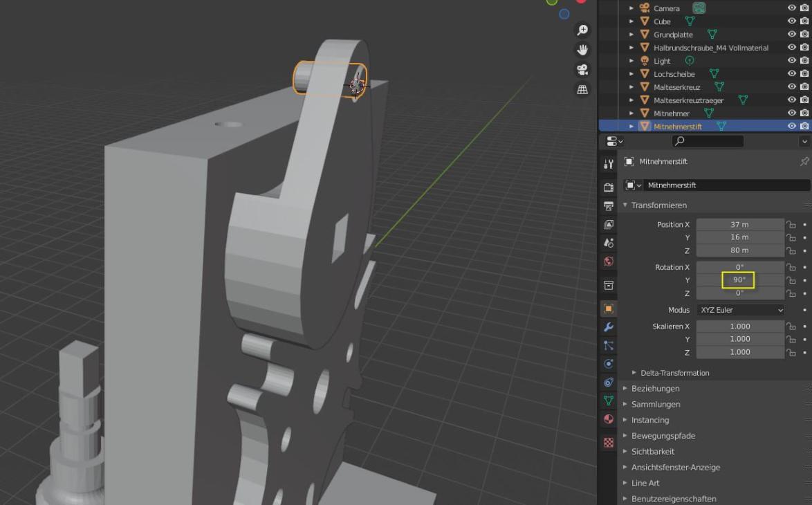Open the World properties tab icon
Screen dimensions: 812x505
[609, 261]
